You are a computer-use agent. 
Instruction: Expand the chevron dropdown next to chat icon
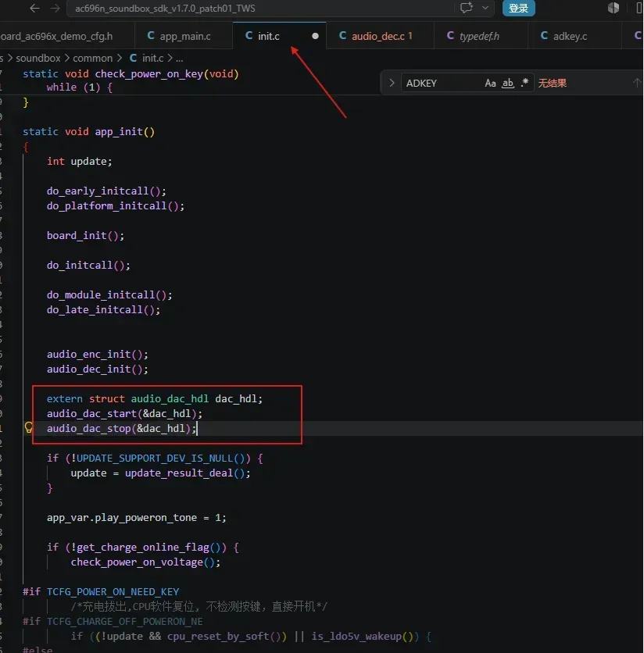coord(485,8)
